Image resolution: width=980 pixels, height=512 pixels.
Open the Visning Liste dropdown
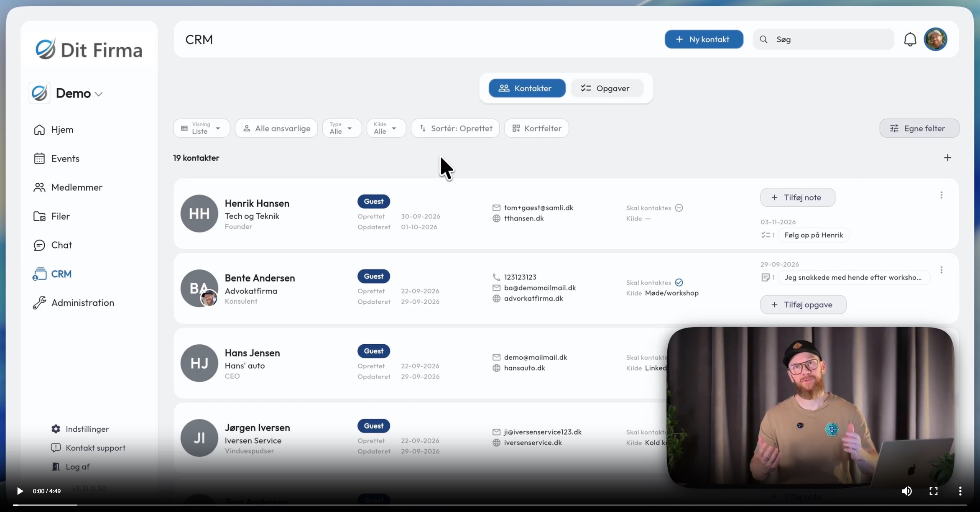click(x=202, y=128)
